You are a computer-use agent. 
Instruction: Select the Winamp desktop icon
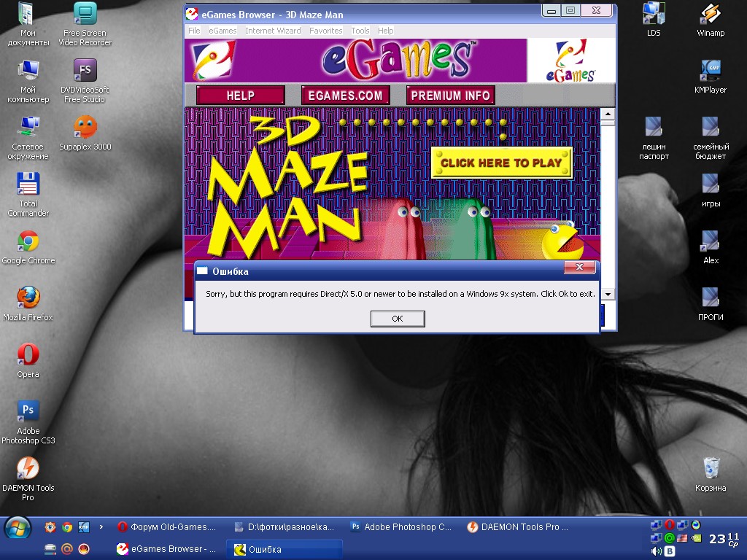[x=711, y=20]
